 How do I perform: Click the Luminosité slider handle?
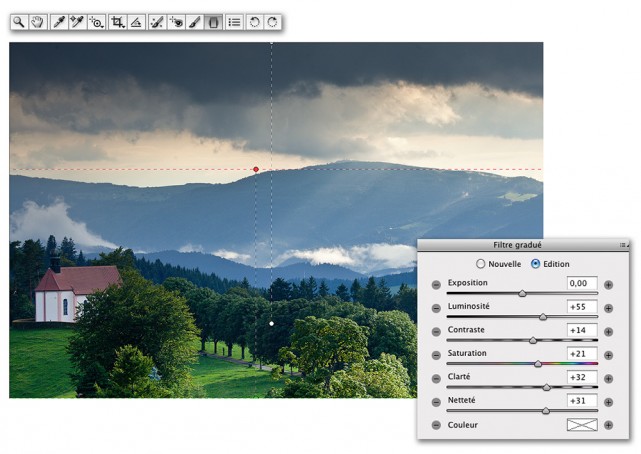click(x=543, y=317)
